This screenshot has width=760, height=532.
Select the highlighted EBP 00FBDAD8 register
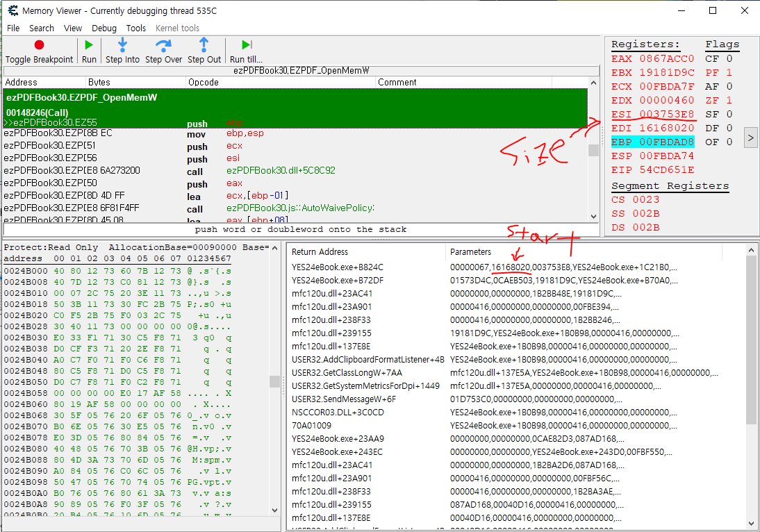pos(652,142)
